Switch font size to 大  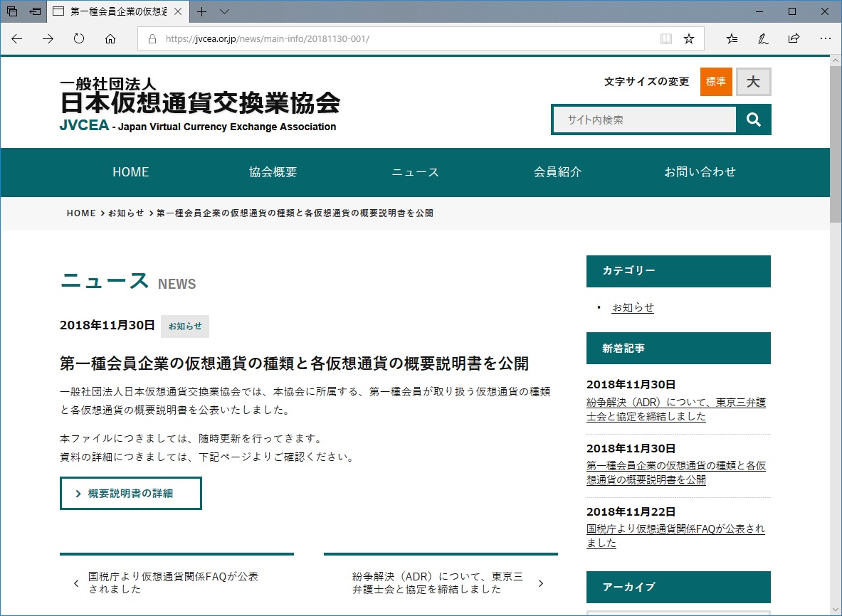752,81
